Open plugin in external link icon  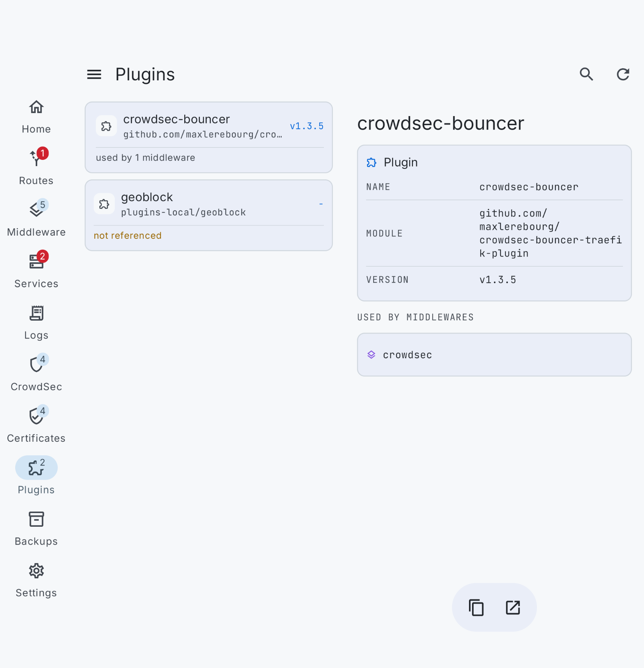(x=512, y=607)
